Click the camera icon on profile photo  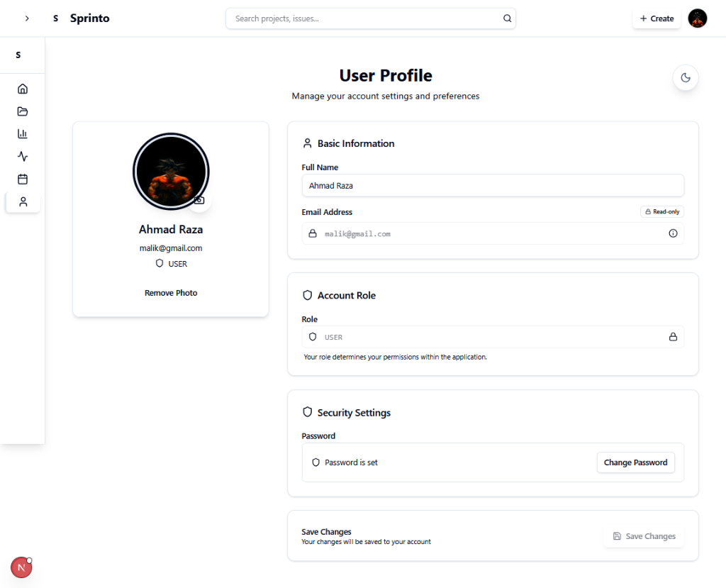(x=199, y=200)
